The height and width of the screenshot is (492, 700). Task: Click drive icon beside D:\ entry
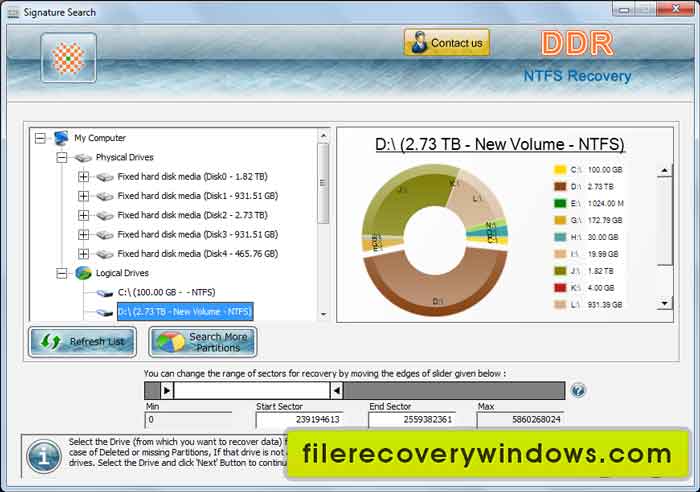tap(104, 313)
